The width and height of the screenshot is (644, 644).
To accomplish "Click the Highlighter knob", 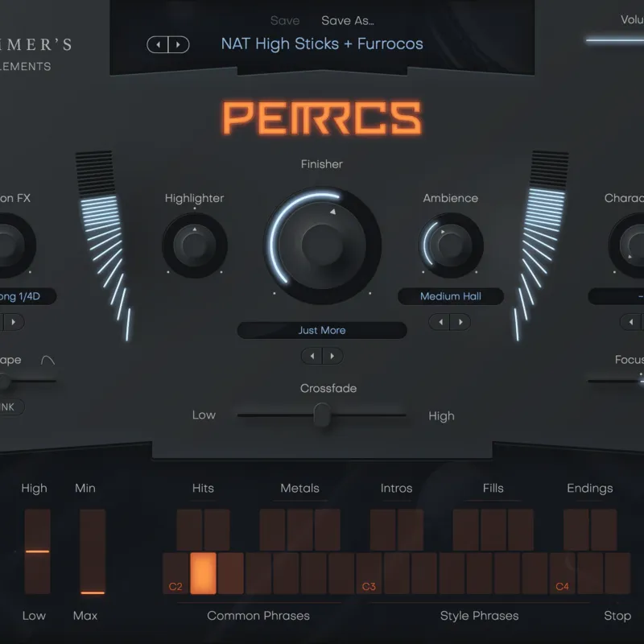I will pos(195,246).
